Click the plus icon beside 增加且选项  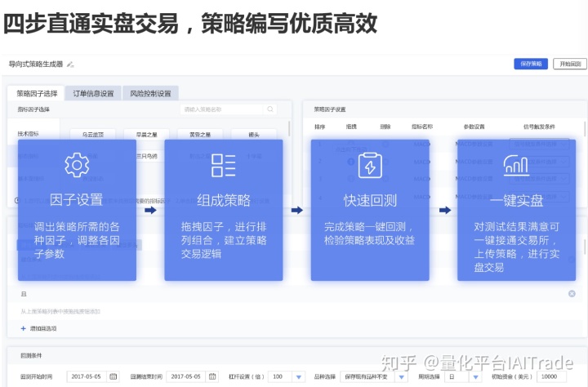point(23,328)
